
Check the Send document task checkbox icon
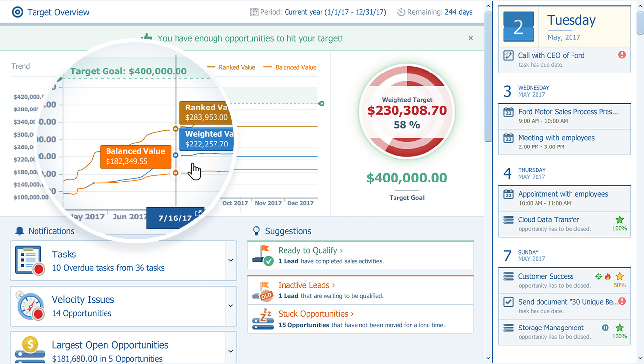(508, 302)
